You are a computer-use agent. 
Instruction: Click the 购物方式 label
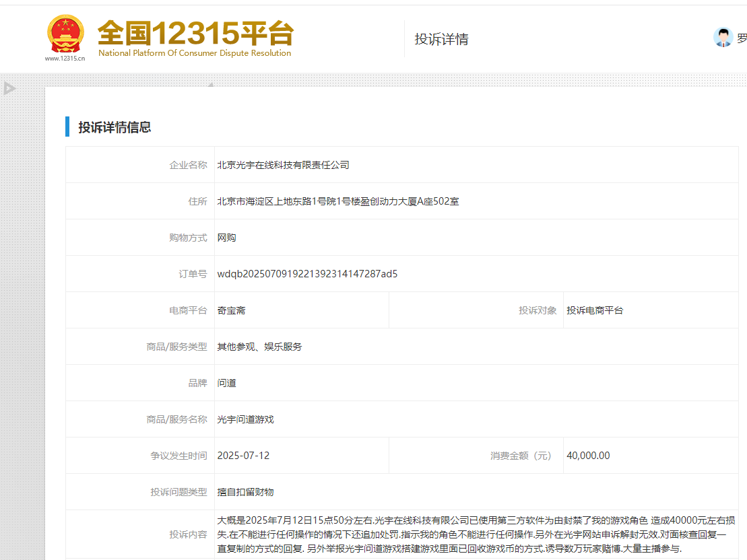pos(188,238)
